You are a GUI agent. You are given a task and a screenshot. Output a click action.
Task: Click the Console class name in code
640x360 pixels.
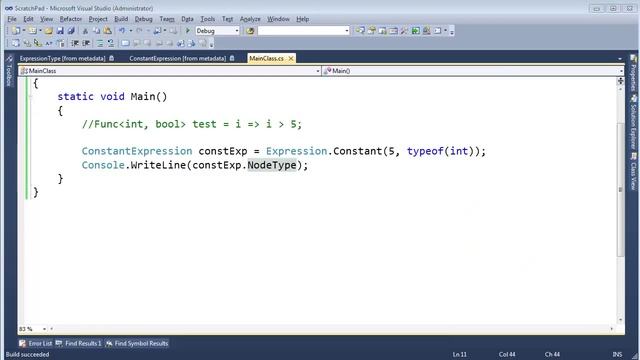103,165
